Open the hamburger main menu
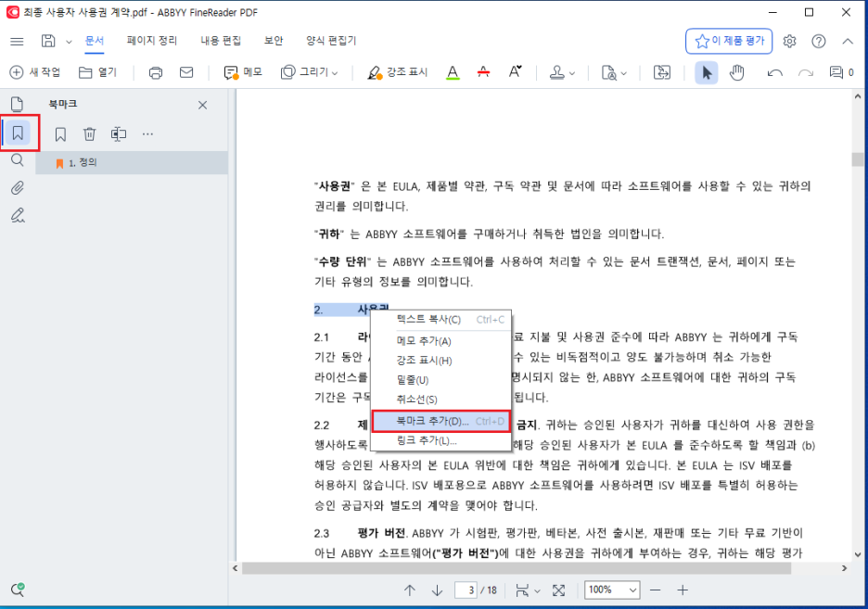Screen dimensions: 868x609 pos(18,41)
